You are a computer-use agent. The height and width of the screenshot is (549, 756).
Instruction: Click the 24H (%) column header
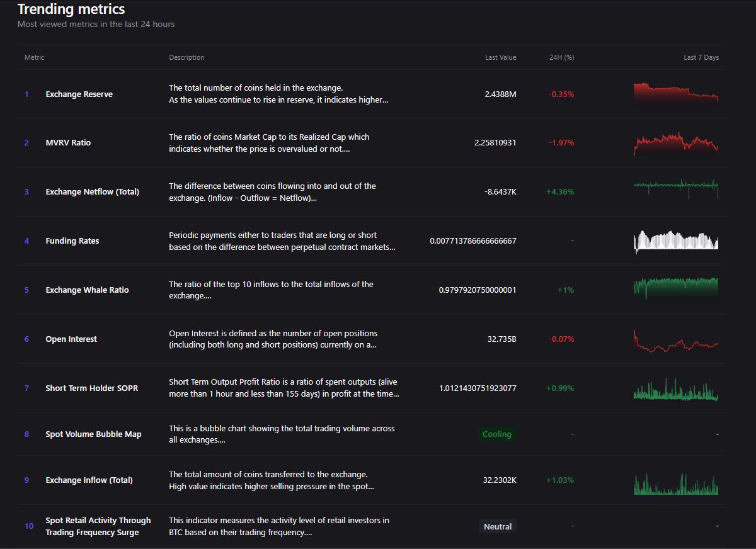point(561,57)
